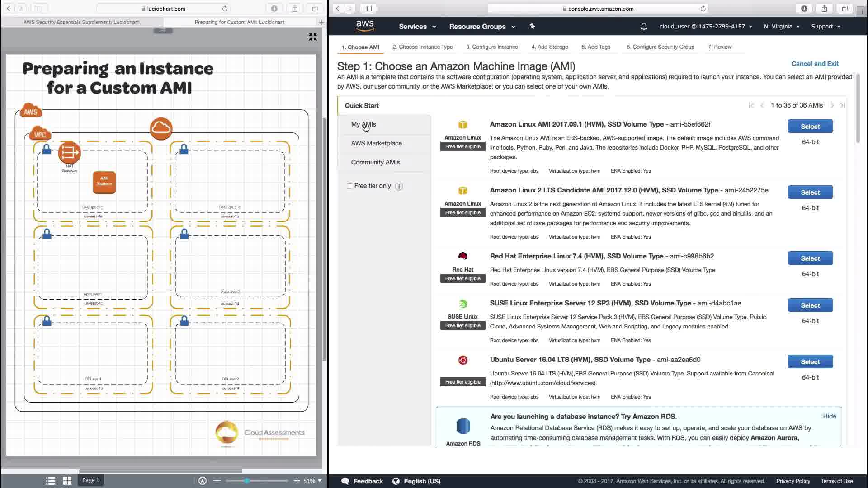Select the Ubuntu Server 16.04 AMI
The width and height of the screenshot is (868, 488).
[x=810, y=361]
